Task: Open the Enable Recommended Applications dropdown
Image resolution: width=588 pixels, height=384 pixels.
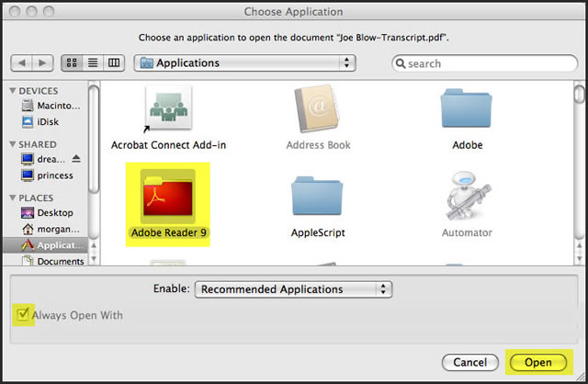Action: point(294,289)
